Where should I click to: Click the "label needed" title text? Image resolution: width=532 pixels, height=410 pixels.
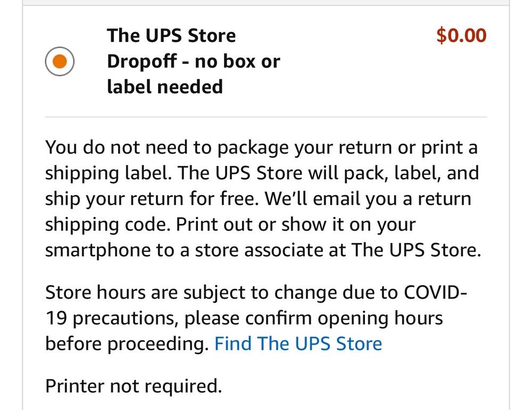(x=164, y=86)
